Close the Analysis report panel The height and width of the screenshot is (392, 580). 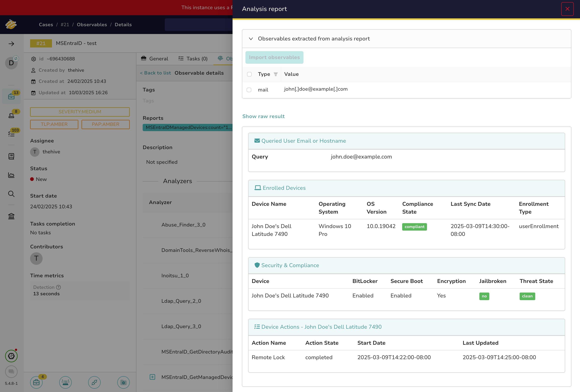(567, 9)
